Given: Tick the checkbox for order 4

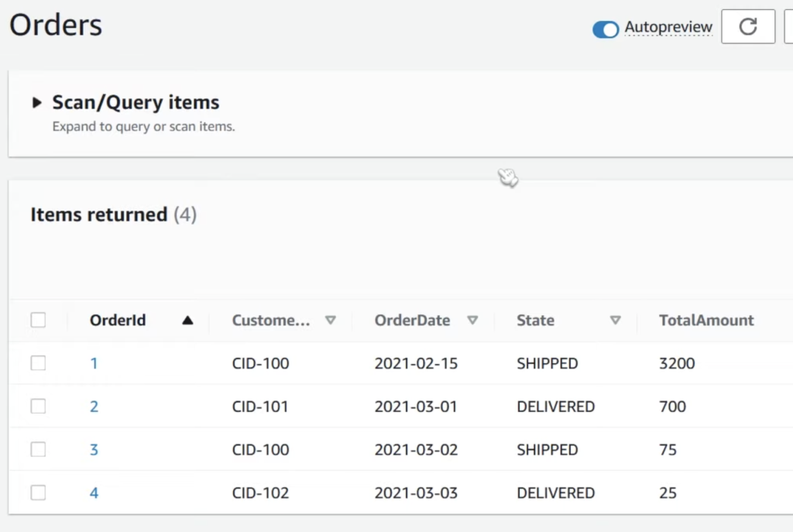Looking at the screenshot, I should (x=38, y=493).
